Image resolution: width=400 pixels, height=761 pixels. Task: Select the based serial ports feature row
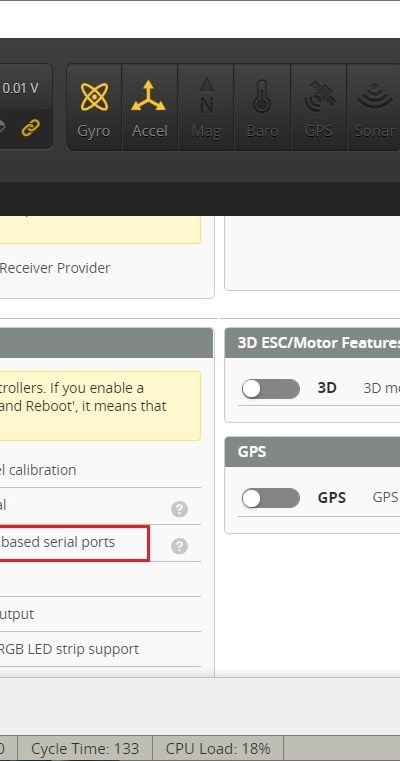click(x=74, y=543)
